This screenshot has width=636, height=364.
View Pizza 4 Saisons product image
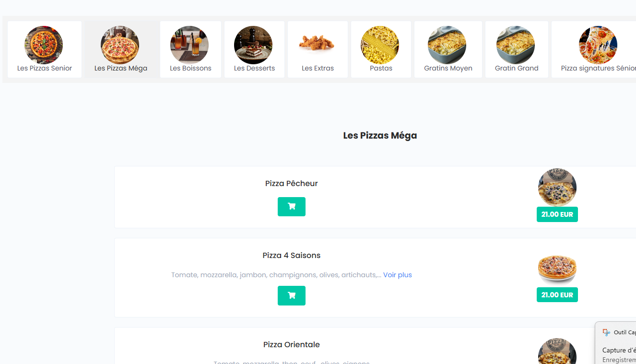(x=557, y=269)
